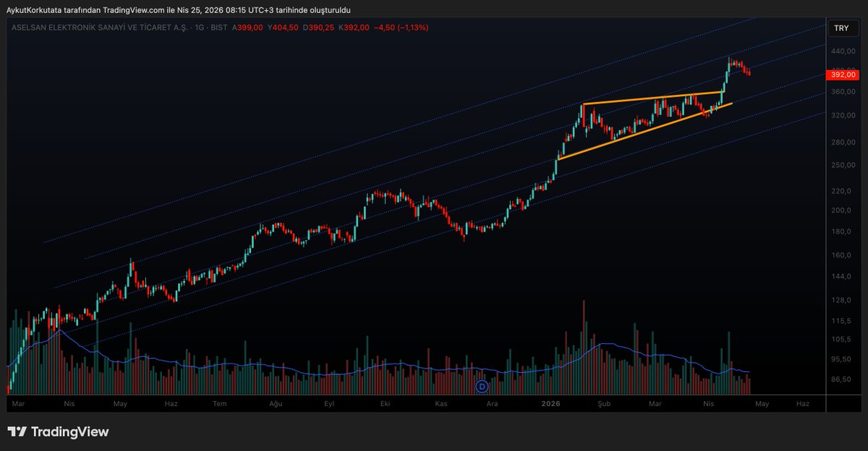868x451 pixels.
Task: Click the 440,00 price axis label
Action: point(843,51)
